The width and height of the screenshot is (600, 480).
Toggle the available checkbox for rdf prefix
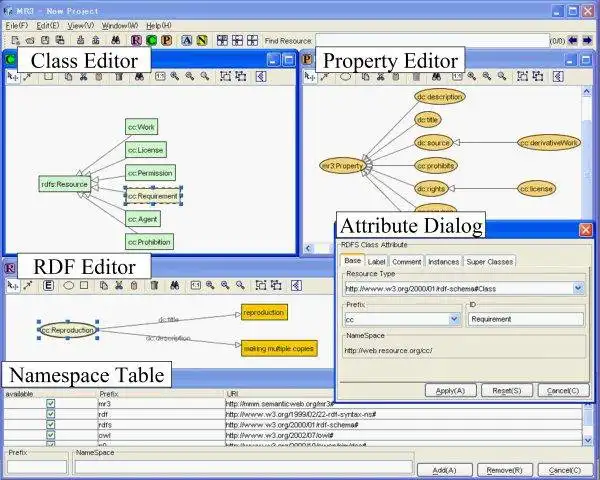coord(50,414)
